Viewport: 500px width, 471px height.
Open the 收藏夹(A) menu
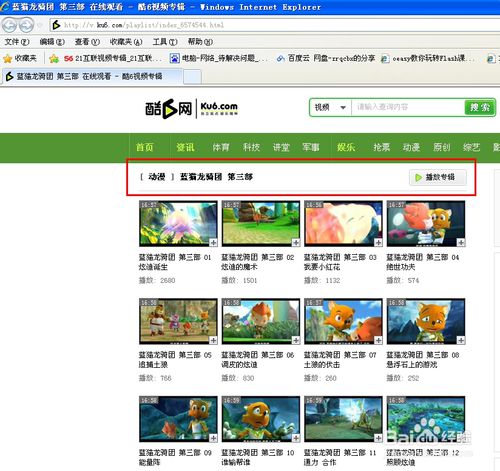pos(126,42)
